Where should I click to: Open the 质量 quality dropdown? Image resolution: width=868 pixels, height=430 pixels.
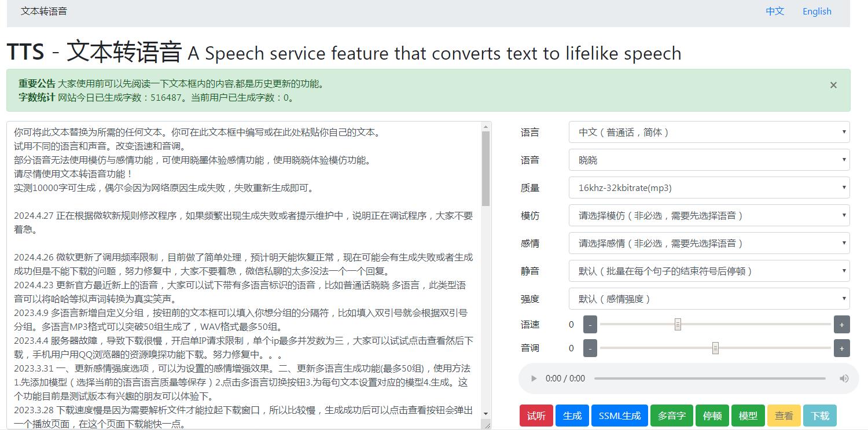[x=708, y=188]
